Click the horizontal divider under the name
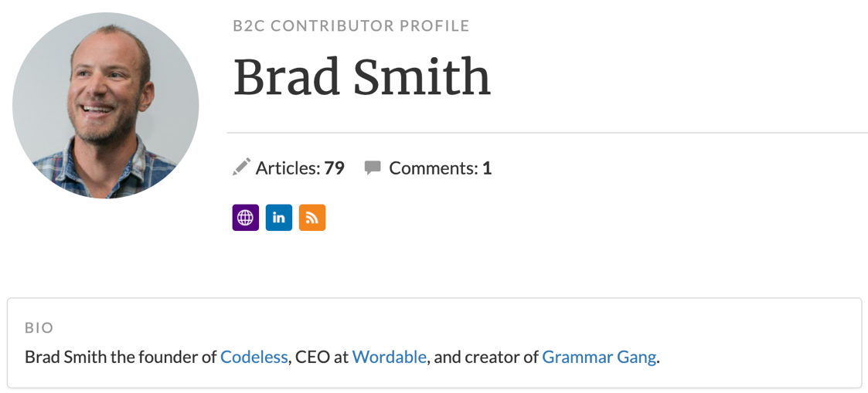 (547, 133)
